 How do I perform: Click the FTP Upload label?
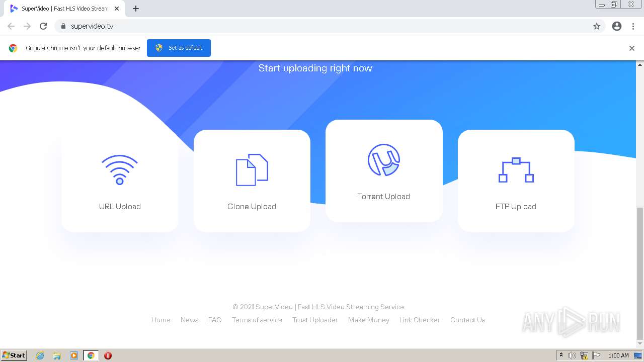pyautogui.click(x=516, y=207)
